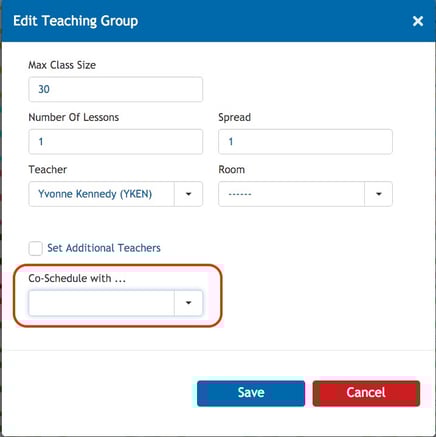Expand the Co-Schedule with dropdown arrow
The image size is (436, 437).
(x=188, y=303)
